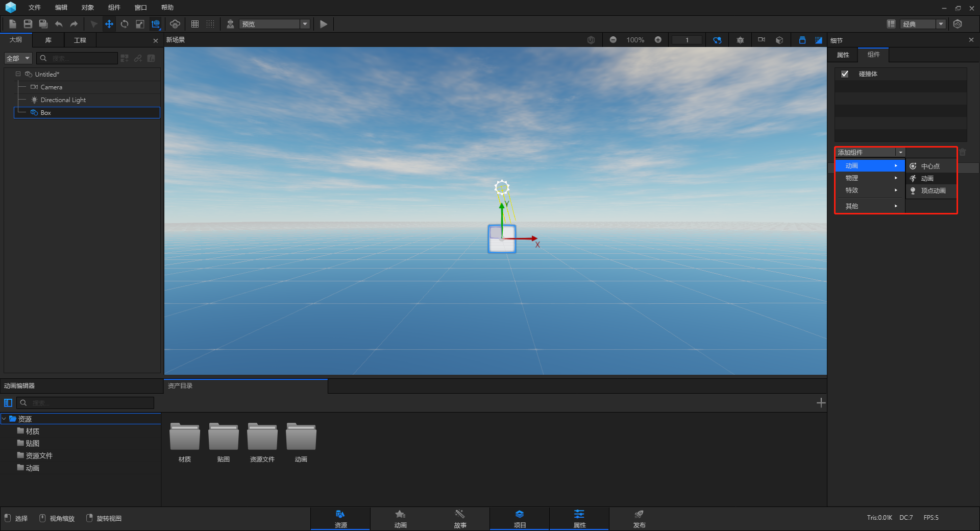Switch to the 属性 tab in details panel

pyautogui.click(x=843, y=55)
